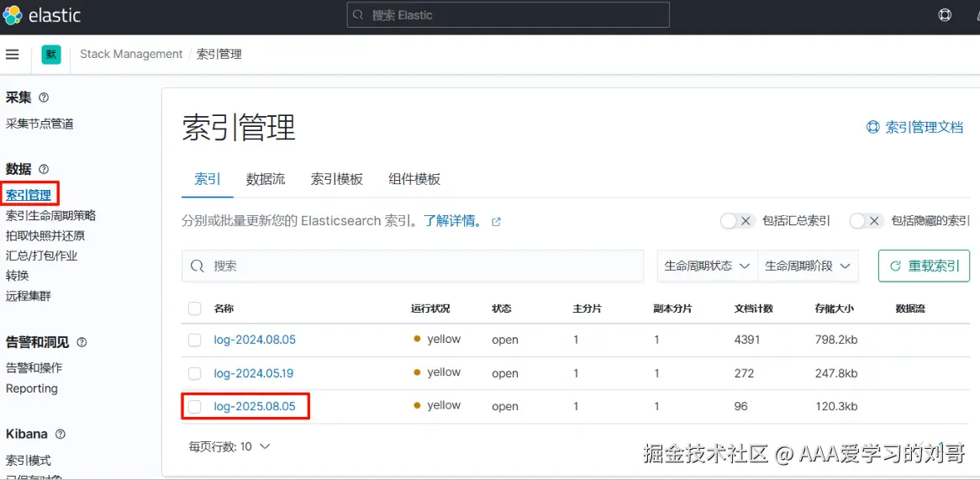Select 拍取快照并还原 in sidebar
Viewport: 980px width, 480px height.
(x=45, y=235)
